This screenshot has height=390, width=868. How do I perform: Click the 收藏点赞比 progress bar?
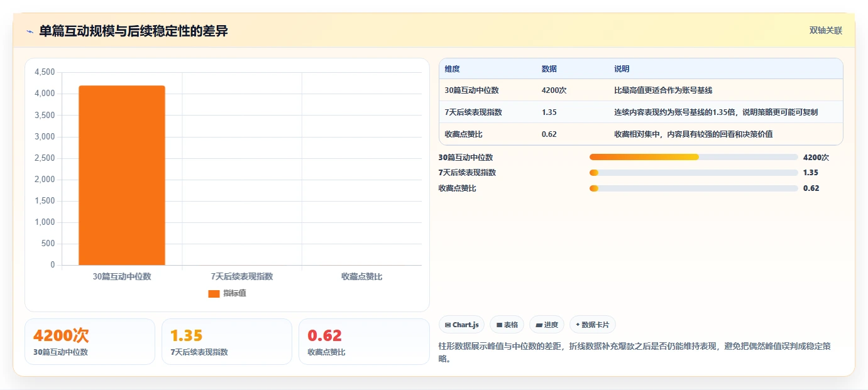[693, 188]
